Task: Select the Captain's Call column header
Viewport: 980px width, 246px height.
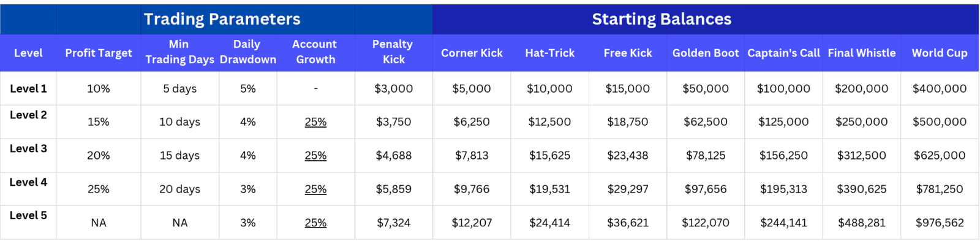Action: (x=783, y=53)
